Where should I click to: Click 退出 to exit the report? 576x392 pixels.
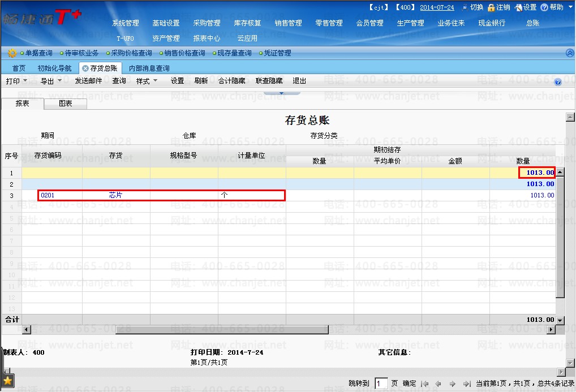(x=299, y=81)
